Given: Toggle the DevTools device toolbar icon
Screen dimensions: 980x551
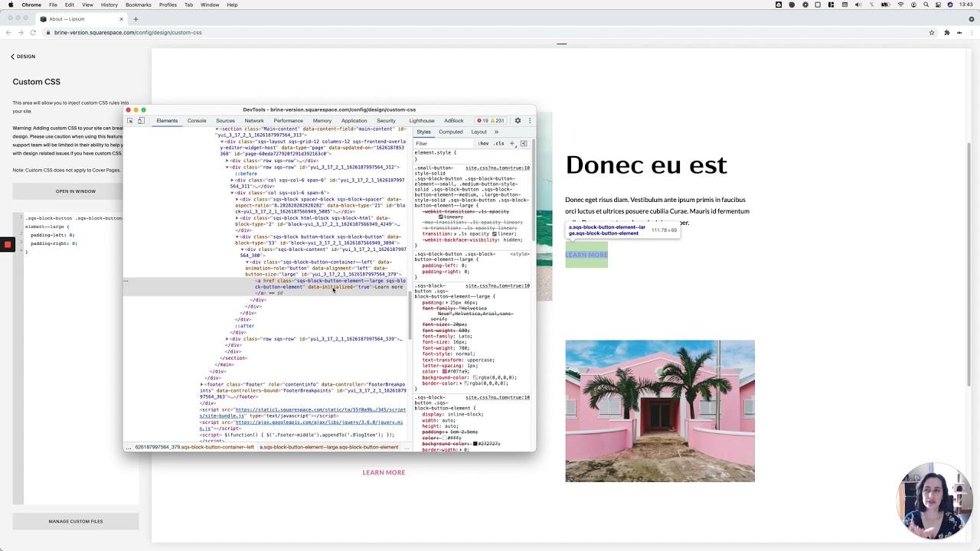Looking at the screenshot, I should 141,121.
